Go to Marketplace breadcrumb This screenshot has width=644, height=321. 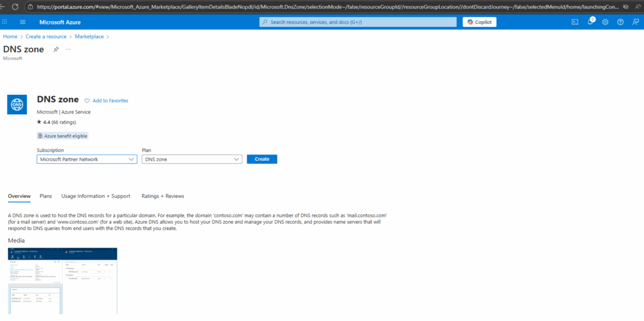click(89, 36)
